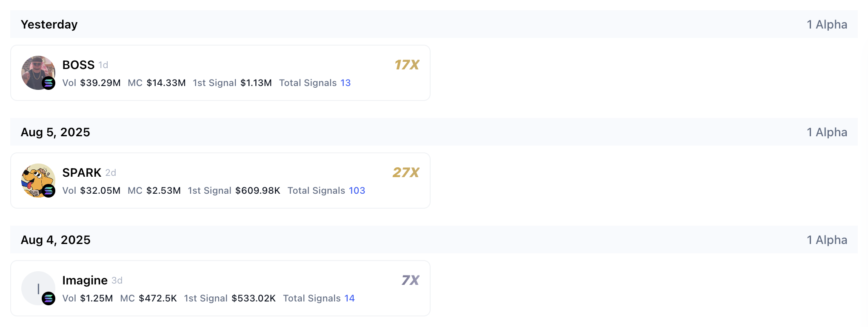Click the 27X multiplier badge on SPARK
This screenshot has height=327, width=868.
pyautogui.click(x=406, y=172)
